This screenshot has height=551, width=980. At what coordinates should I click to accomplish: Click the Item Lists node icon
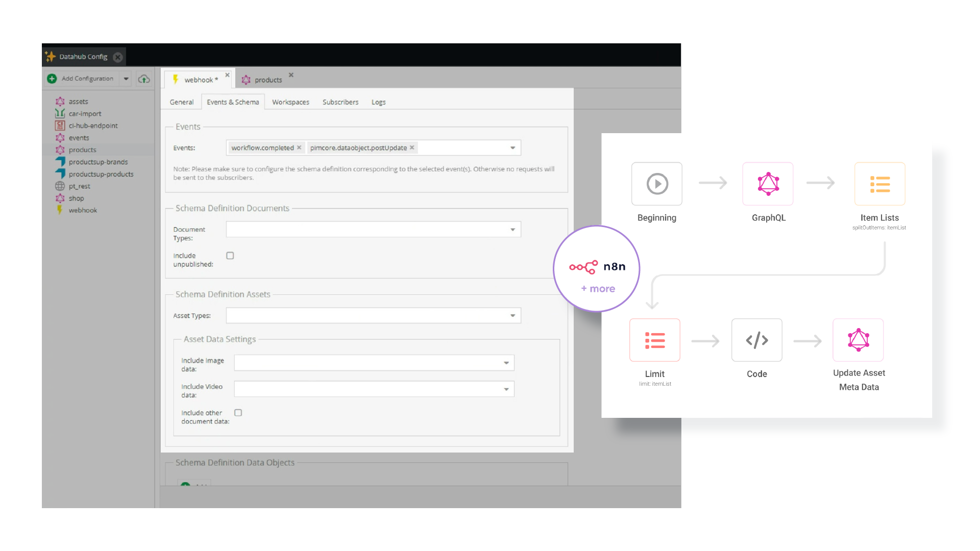(880, 184)
